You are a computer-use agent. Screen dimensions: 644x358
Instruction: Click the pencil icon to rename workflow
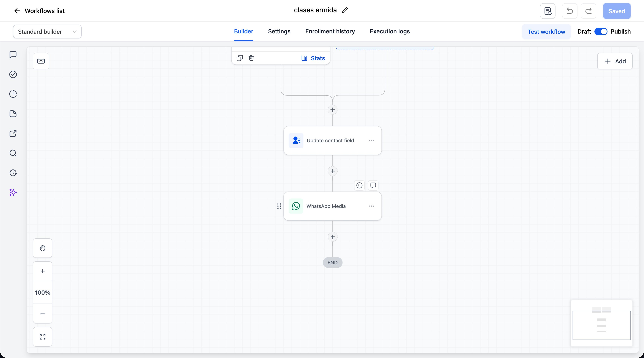(345, 10)
